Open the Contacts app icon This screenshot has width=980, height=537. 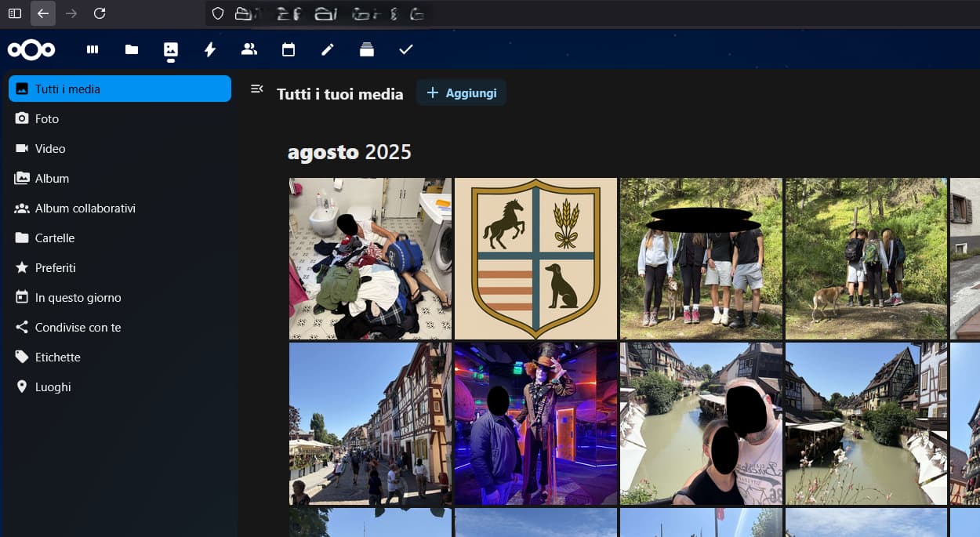point(249,49)
